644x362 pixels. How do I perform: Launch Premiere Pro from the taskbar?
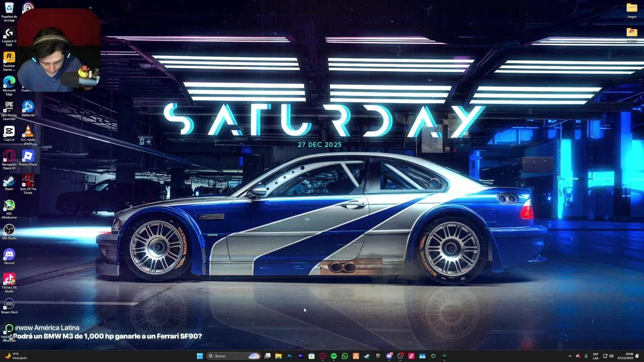(301, 356)
